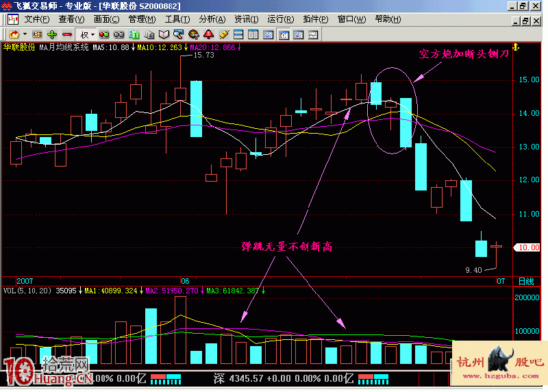548x392 pixels.
Task: Click the 深 4345.57 index status entry
Action: [284, 379]
